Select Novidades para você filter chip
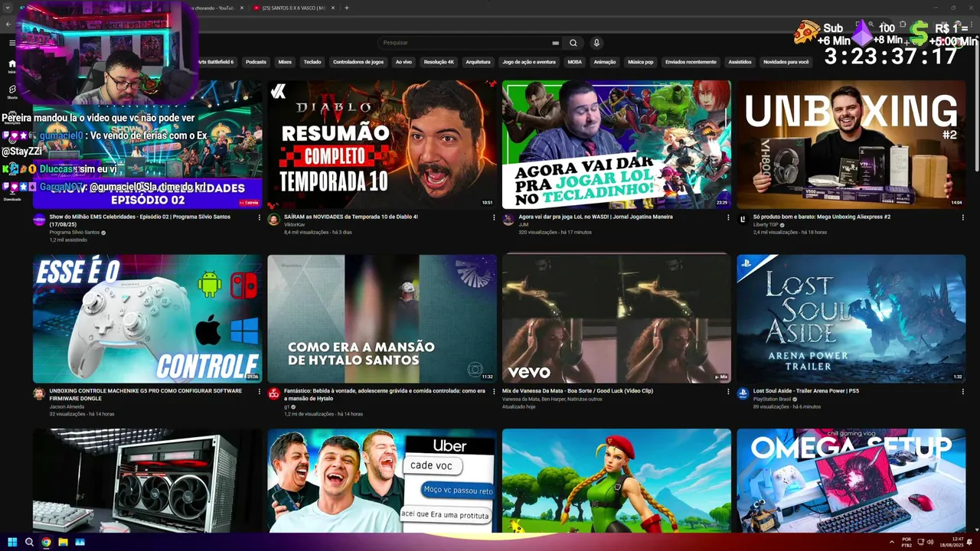The height and width of the screenshot is (551, 980). 786,62
